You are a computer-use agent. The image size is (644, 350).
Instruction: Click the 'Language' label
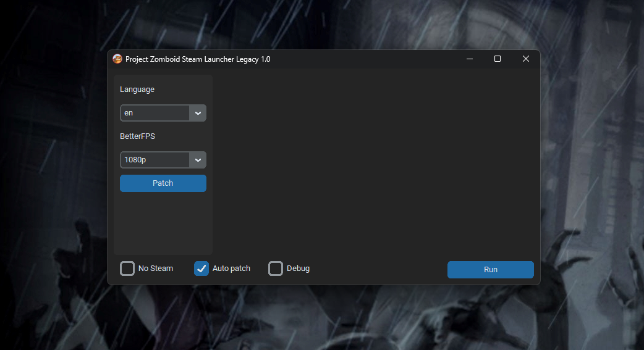[137, 90]
